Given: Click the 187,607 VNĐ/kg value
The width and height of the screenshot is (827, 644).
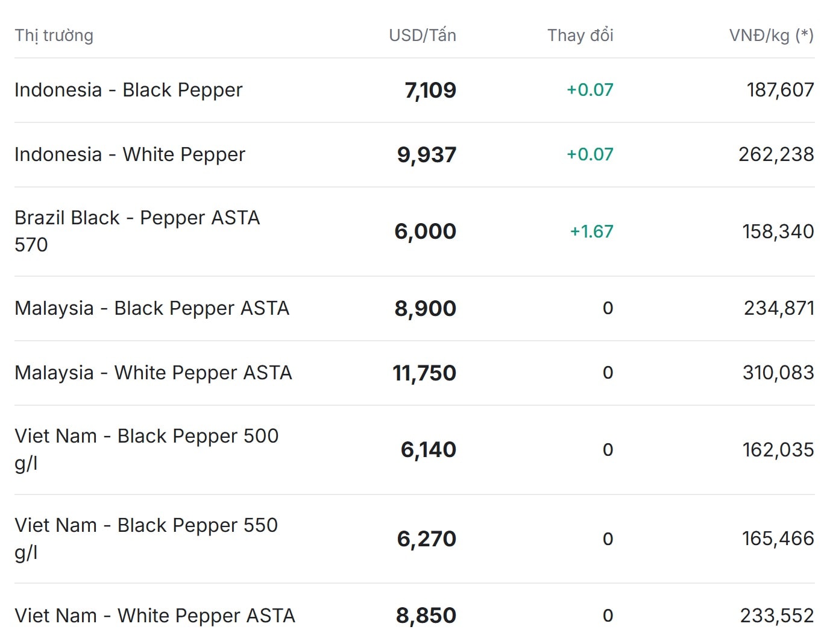Looking at the screenshot, I should click(x=781, y=90).
